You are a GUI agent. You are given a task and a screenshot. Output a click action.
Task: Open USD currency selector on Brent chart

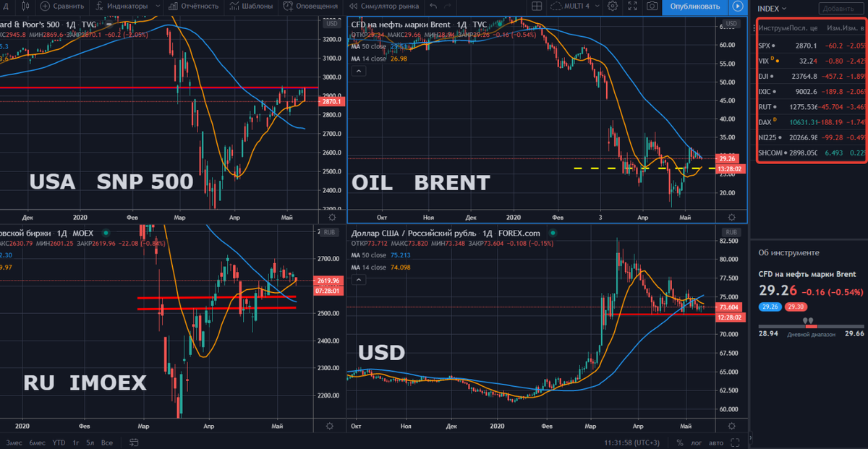(x=732, y=24)
